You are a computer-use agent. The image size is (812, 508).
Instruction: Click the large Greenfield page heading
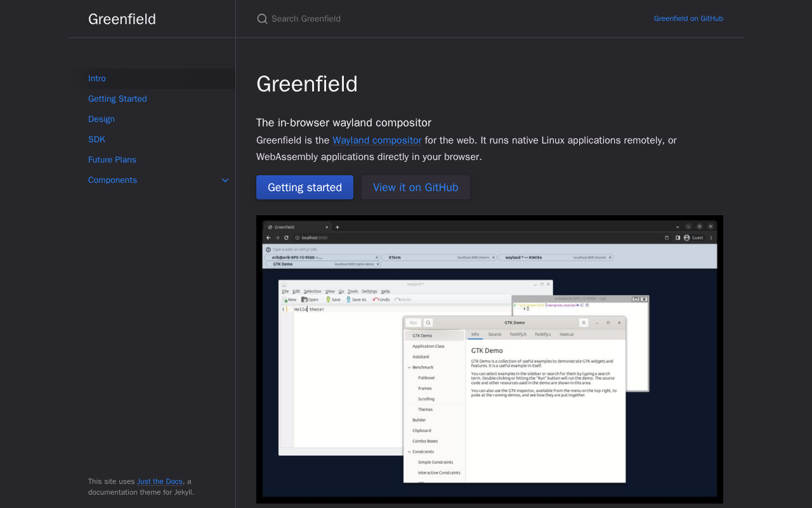coord(307,84)
